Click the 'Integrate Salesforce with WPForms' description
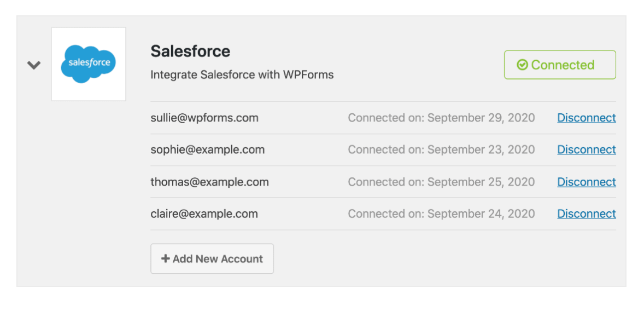Image resolution: width=644 pixels, height=311 pixels. [242, 74]
